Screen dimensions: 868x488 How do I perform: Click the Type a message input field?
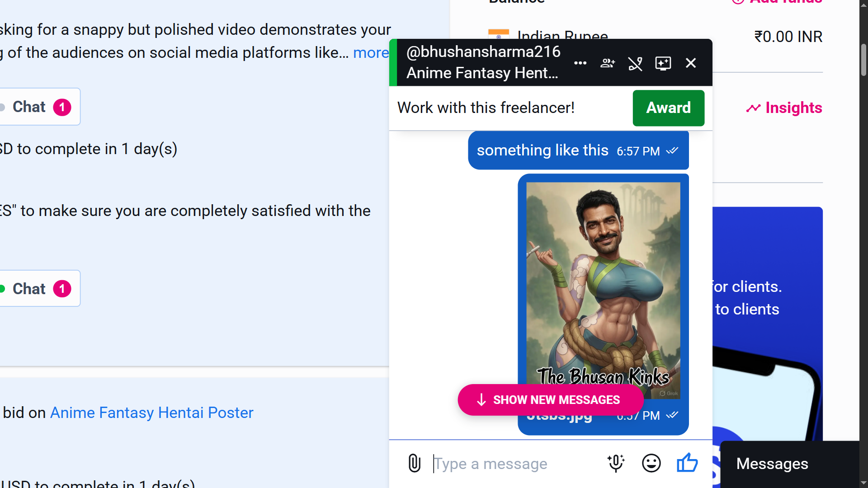[x=515, y=464]
